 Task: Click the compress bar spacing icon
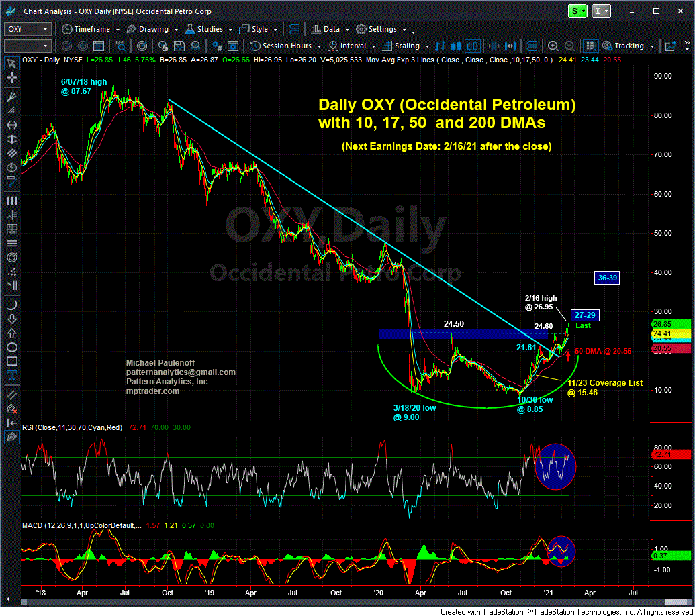pos(494,46)
